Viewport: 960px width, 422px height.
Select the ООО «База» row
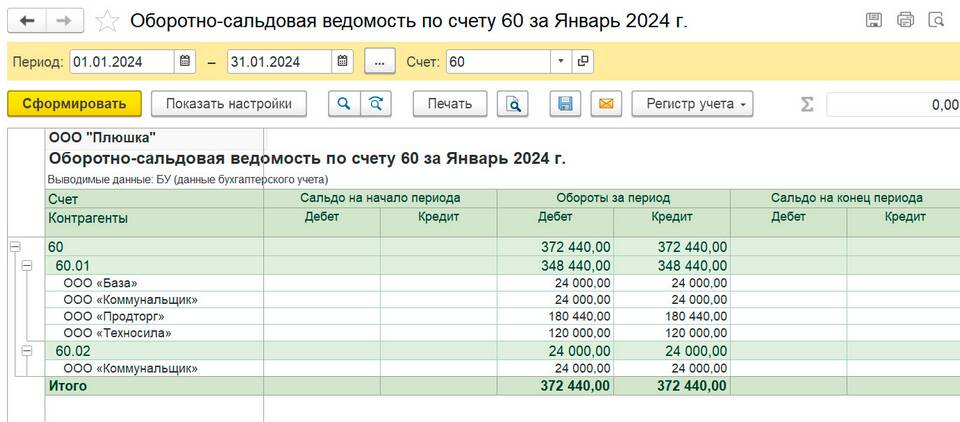click(x=100, y=283)
